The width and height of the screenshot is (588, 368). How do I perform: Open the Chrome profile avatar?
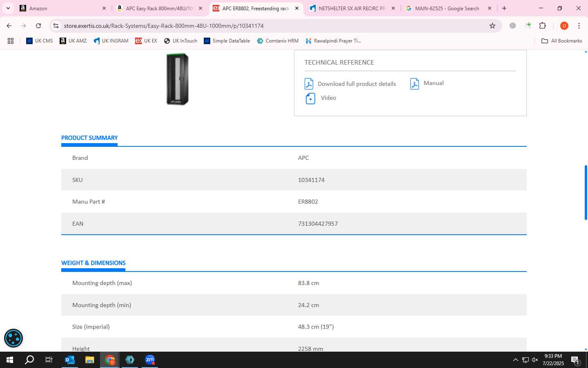pos(564,26)
